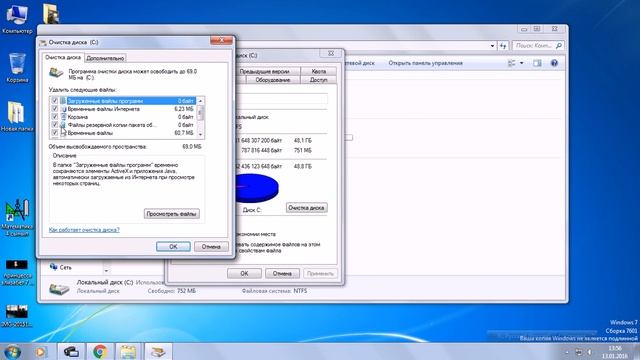Image resolution: width=640 pixels, height=360 pixels.
Task: Uncheck Загруженные файлы программ checkbox
Action: pos(55,100)
